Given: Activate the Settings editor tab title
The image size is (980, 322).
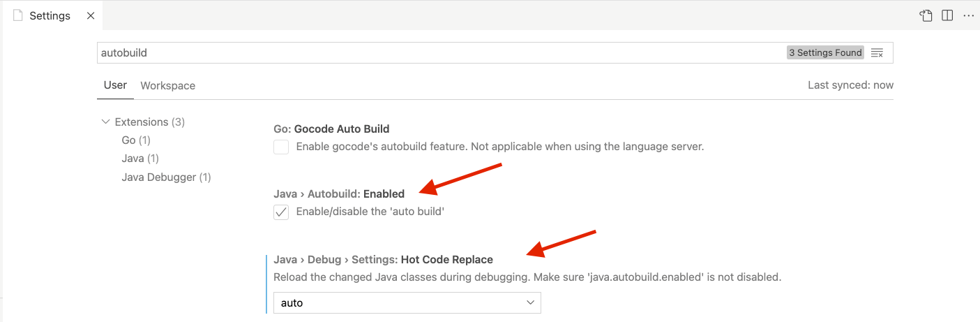Looking at the screenshot, I should (x=50, y=15).
